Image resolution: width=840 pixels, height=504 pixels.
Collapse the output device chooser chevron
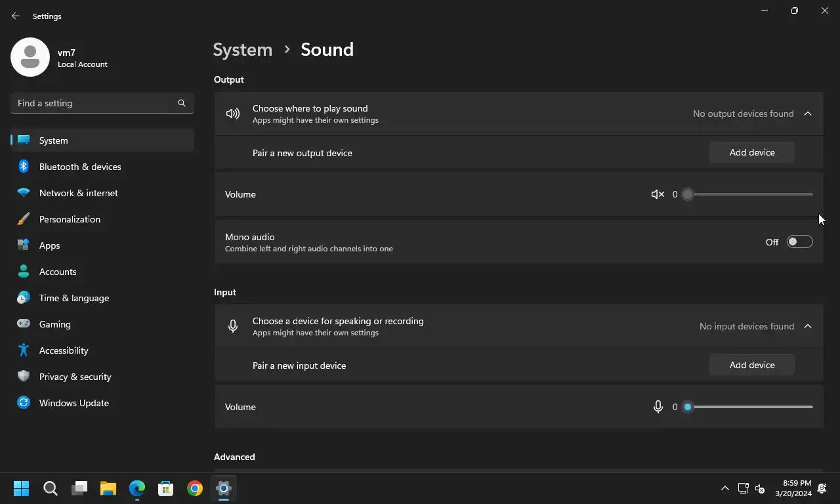808,114
